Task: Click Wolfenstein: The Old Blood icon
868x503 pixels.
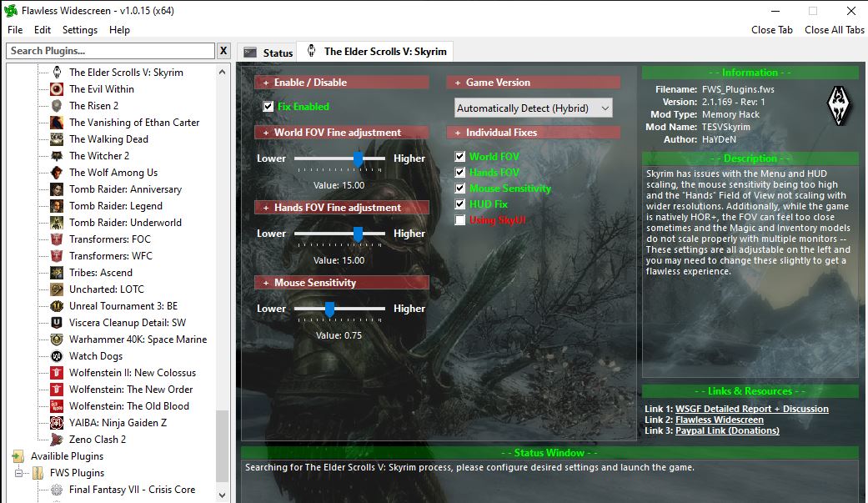Action: [x=57, y=405]
